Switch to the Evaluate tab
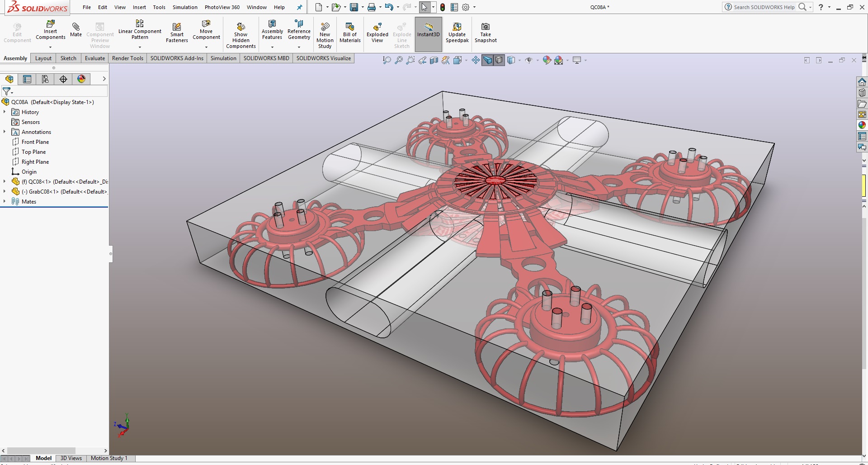The width and height of the screenshot is (868, 465). [95, 58]
